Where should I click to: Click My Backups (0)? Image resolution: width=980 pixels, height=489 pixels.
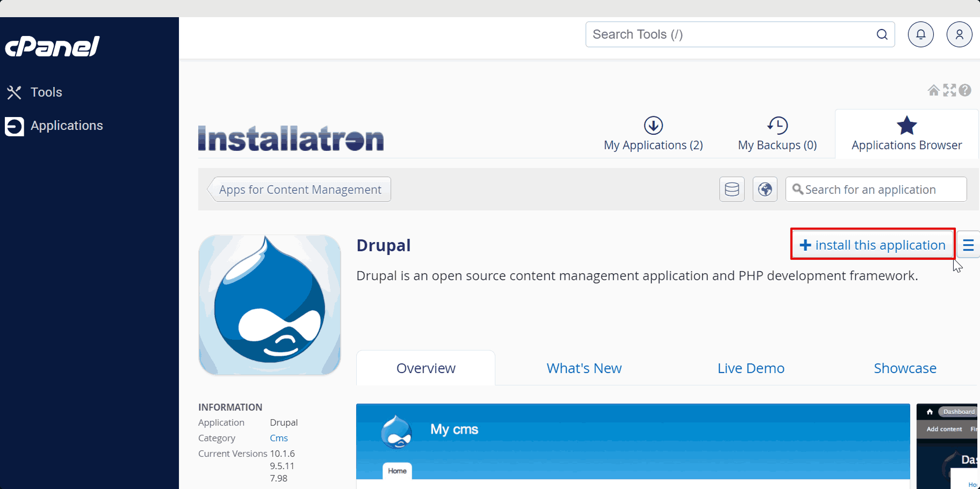coord(777,134)
